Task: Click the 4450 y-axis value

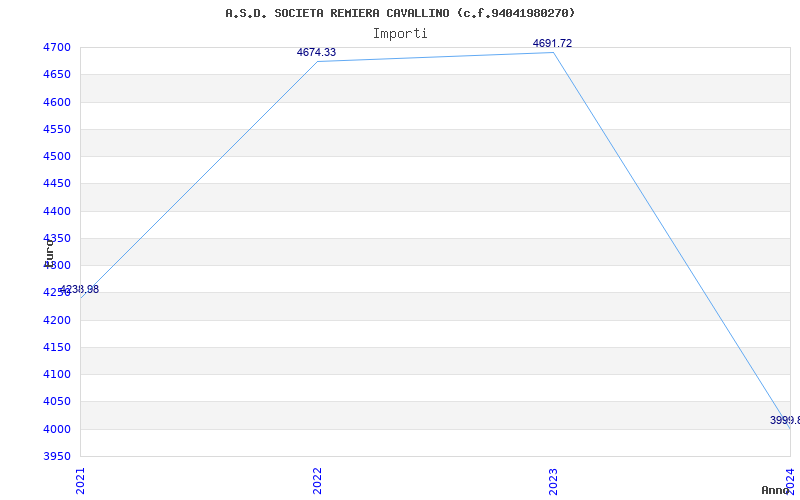Action: (57, 184)
